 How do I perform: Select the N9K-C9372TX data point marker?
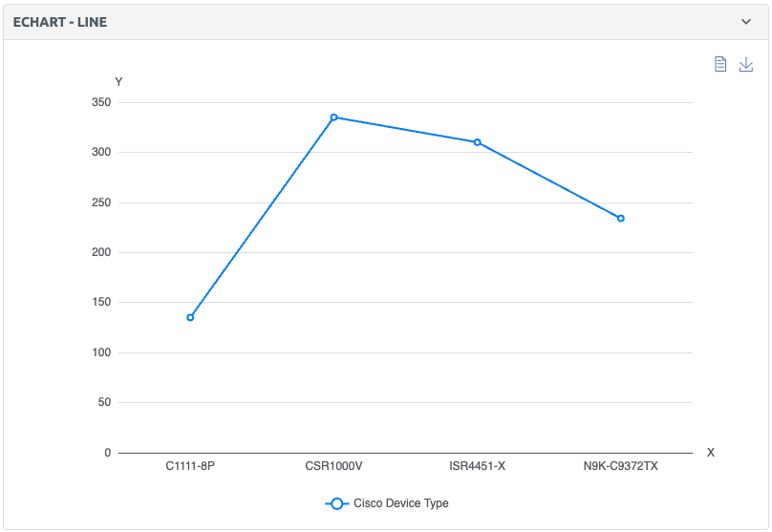(x=620, y=219)
